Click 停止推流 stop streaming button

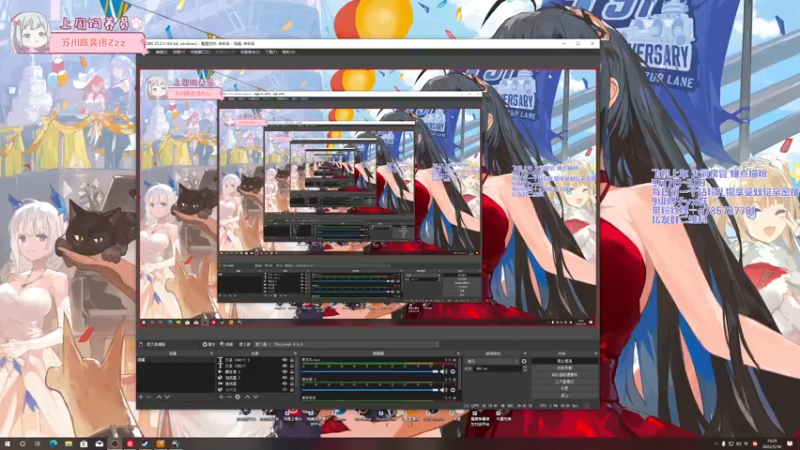[x=564, y=361]
